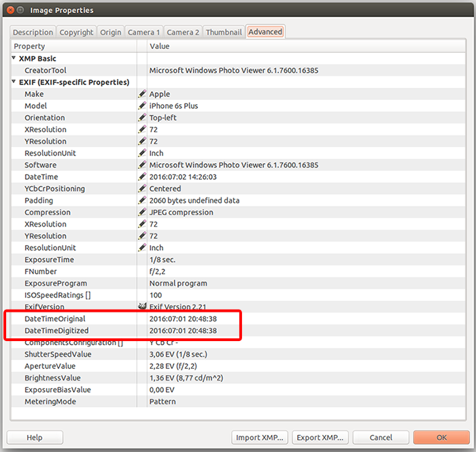This screenshot has width=476, height=452.
Task: Click the pencil edit icon beside Make
Action: [x=142, y=94]
